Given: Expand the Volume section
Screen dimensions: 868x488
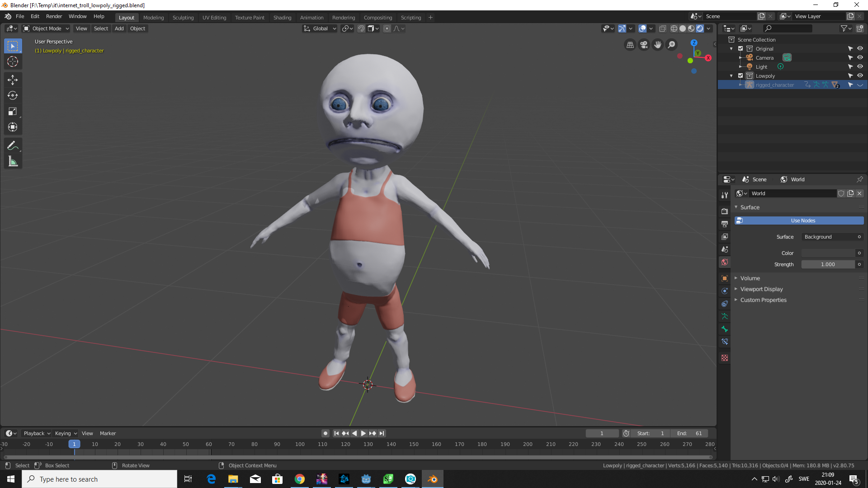Looking at the screenshot, I should (x=750, y=278).
